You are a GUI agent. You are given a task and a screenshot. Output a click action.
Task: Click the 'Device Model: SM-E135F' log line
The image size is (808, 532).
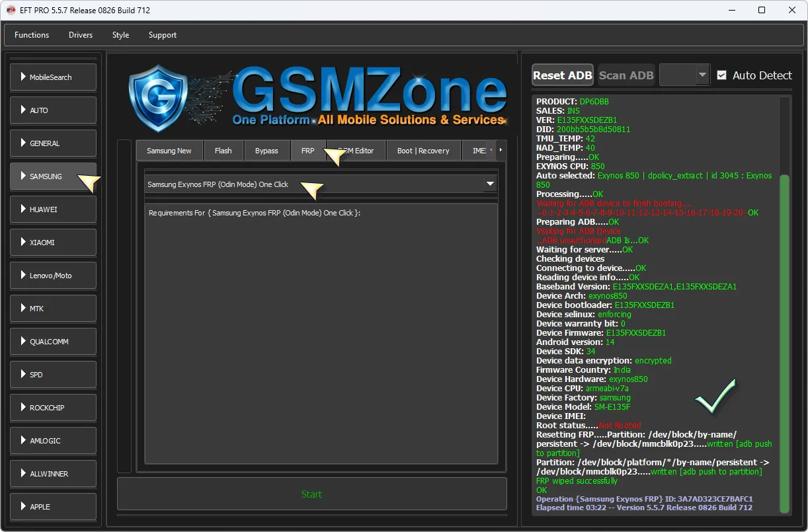pyautogui.click(x=583, y=407)
